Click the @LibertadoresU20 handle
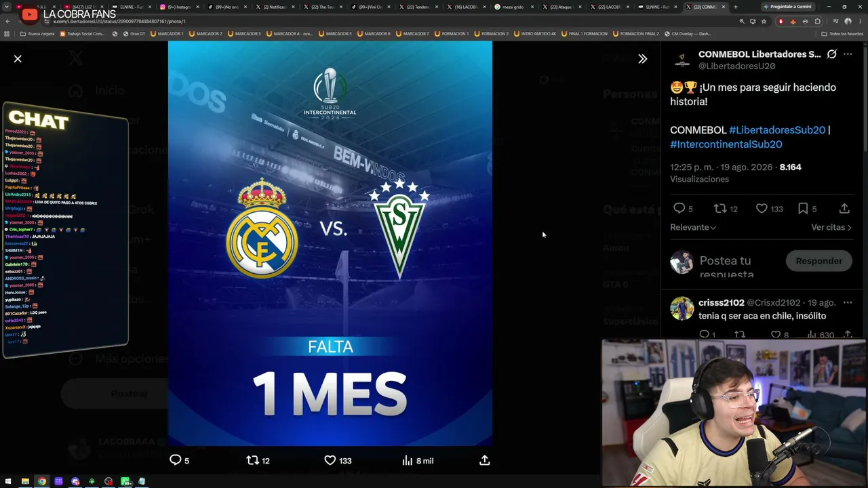The height and width of the screenshot is (488, 868). pyautogui.click(x=737, y=66)
